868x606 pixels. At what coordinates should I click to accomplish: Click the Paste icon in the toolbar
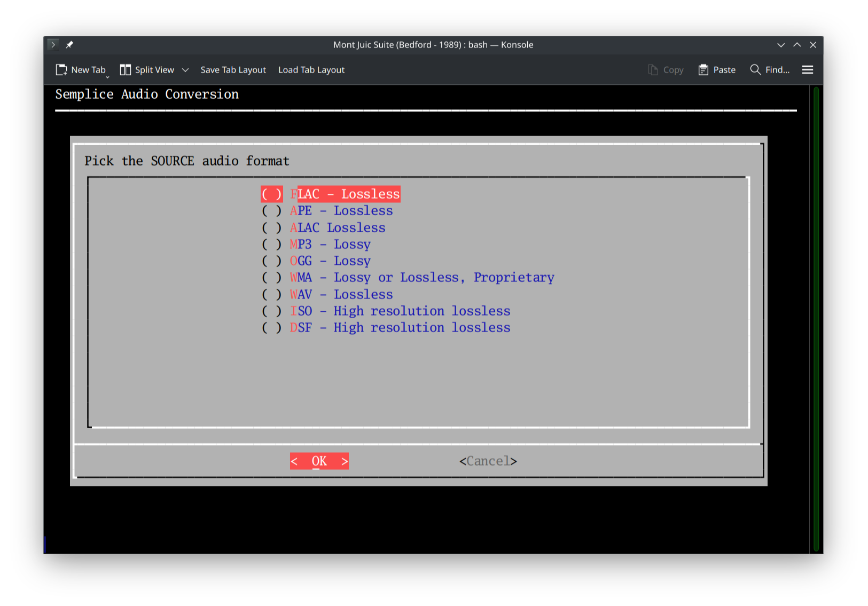[x=703, y=69]
